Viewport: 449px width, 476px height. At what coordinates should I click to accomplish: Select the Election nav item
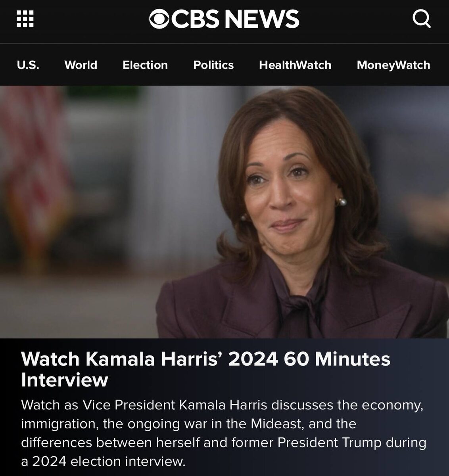click(x=145, y=65)
